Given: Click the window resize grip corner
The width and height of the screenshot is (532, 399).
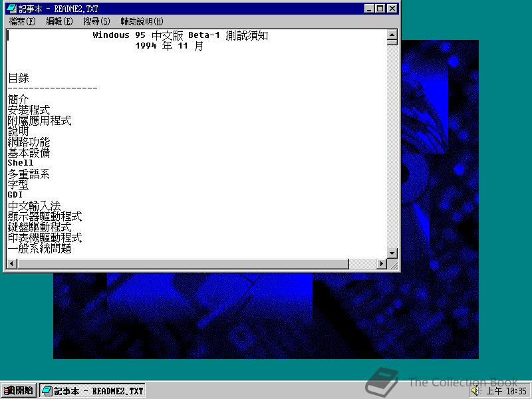Looking at the screenshot, I should pyautogui.click(x=393, y=264).
